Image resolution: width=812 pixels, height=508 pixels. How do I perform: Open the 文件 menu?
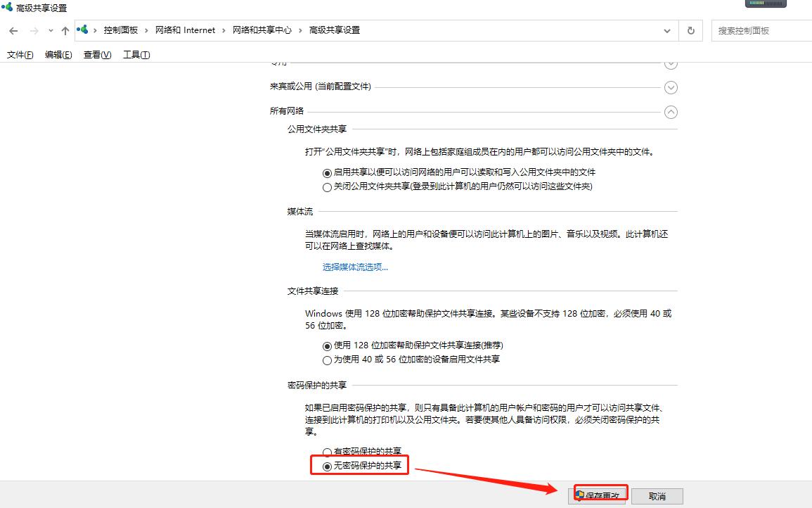coord(19,54)
